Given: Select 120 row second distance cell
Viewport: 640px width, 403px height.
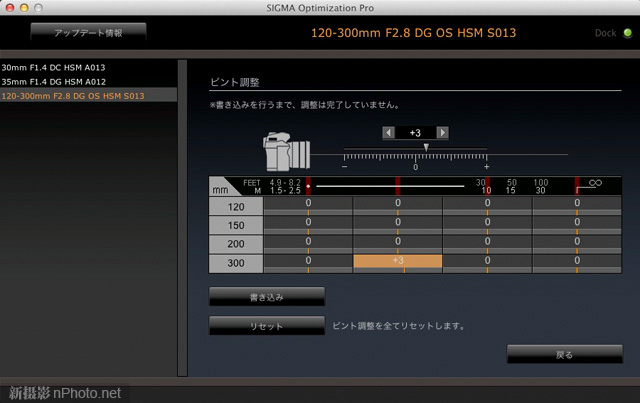Looking at the screenshot, I should click(398, 206).
